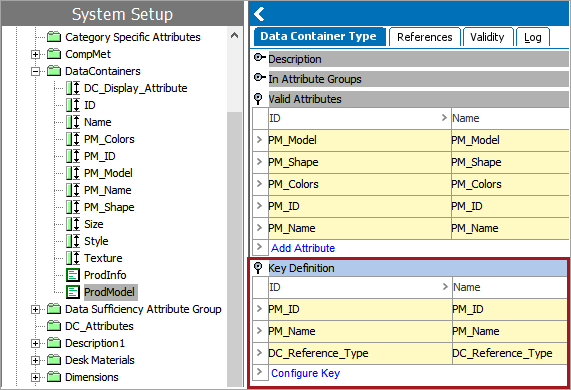Select the ProdInfo data container icon

click(73, 275)
